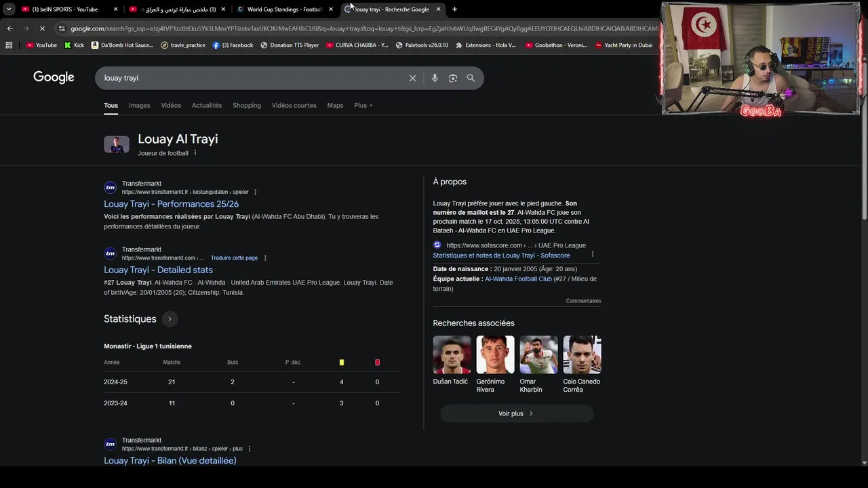Click Louay Al Trayi profile thumbnail
The image size is (868, 488).
tap(116, 144)
